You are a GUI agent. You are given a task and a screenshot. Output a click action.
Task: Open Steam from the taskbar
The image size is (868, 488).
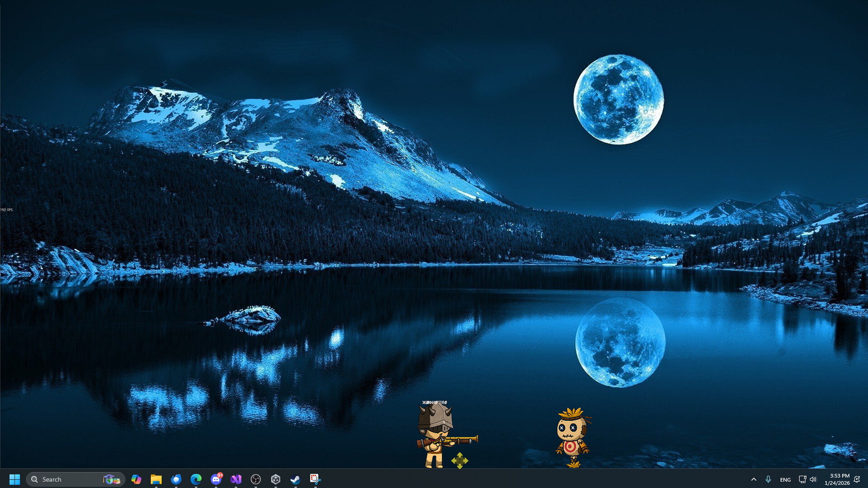point(295,479)
